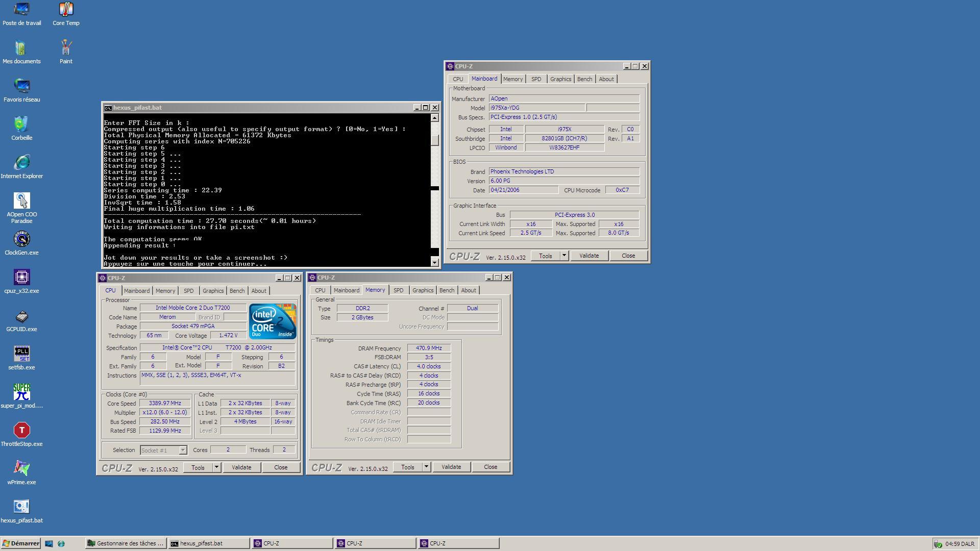Screen dimensions: 980x551
Task: Click Validate in Mainboard window
Action: 589,256
